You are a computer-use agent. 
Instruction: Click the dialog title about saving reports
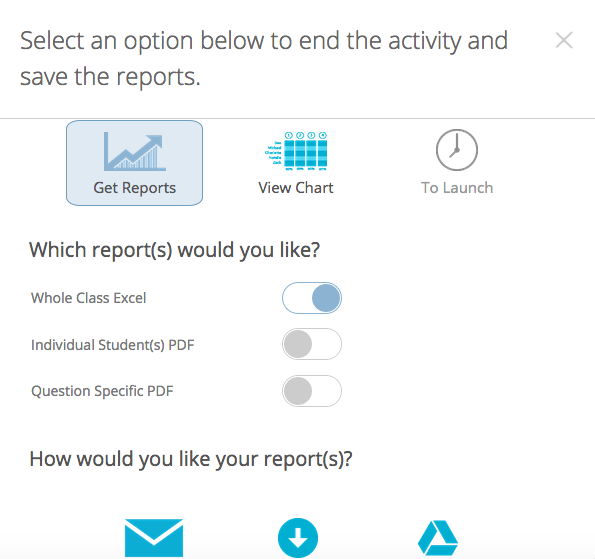tap(264, 58)
